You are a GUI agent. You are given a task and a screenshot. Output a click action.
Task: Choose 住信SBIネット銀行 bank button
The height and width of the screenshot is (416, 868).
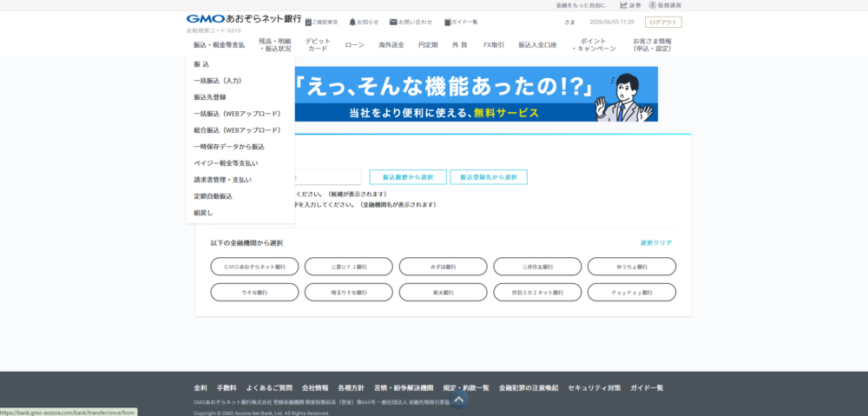point(537,293)
